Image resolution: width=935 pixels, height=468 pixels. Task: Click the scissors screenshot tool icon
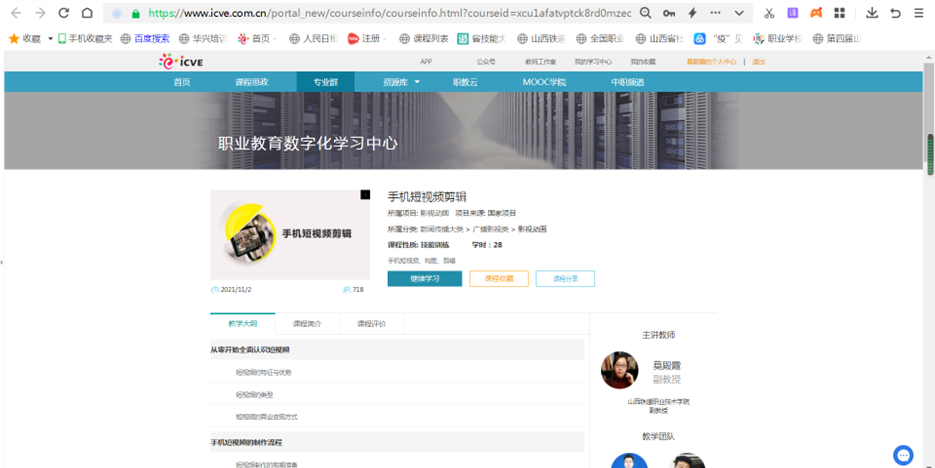[769, 13]
